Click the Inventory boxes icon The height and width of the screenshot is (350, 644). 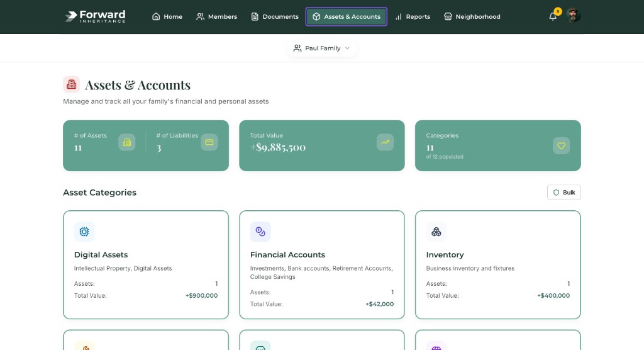[x=436, y=232]
